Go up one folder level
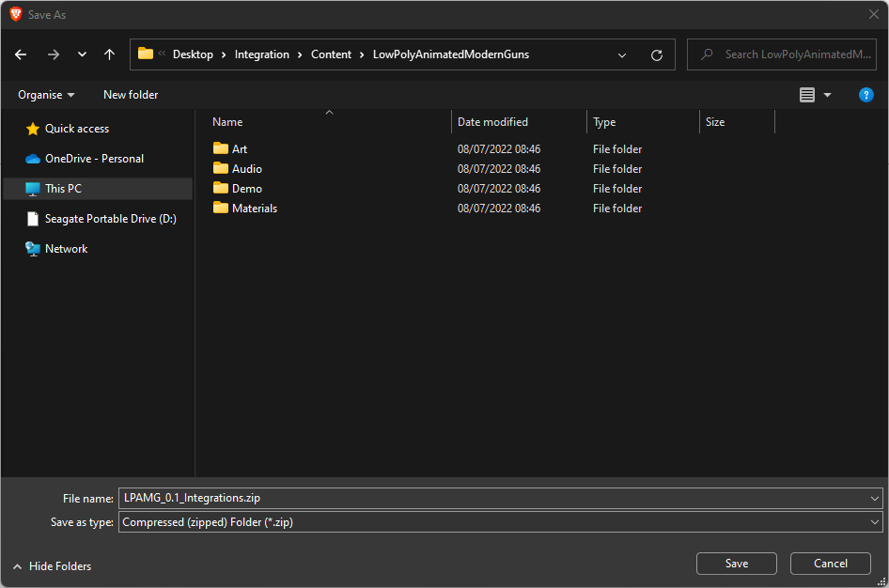 pos(109,54)
